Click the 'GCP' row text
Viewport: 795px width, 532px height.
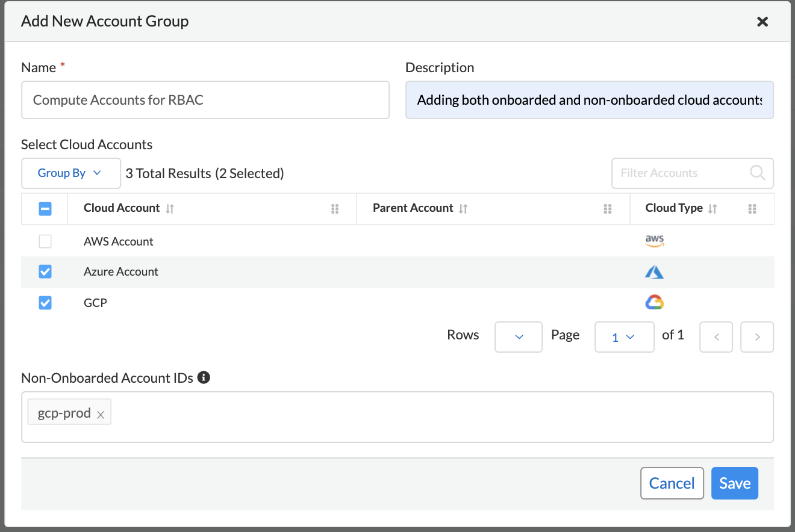pyautogui.click(x=95, y=303)
